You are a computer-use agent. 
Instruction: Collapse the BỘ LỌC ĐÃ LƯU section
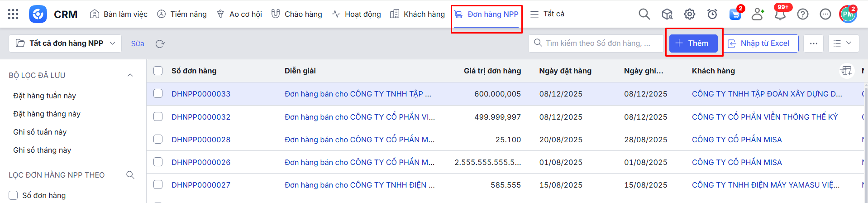point(130,75)
